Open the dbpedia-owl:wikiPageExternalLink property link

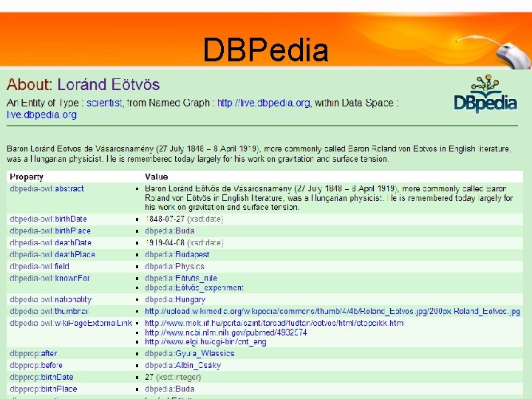point(71,324)
